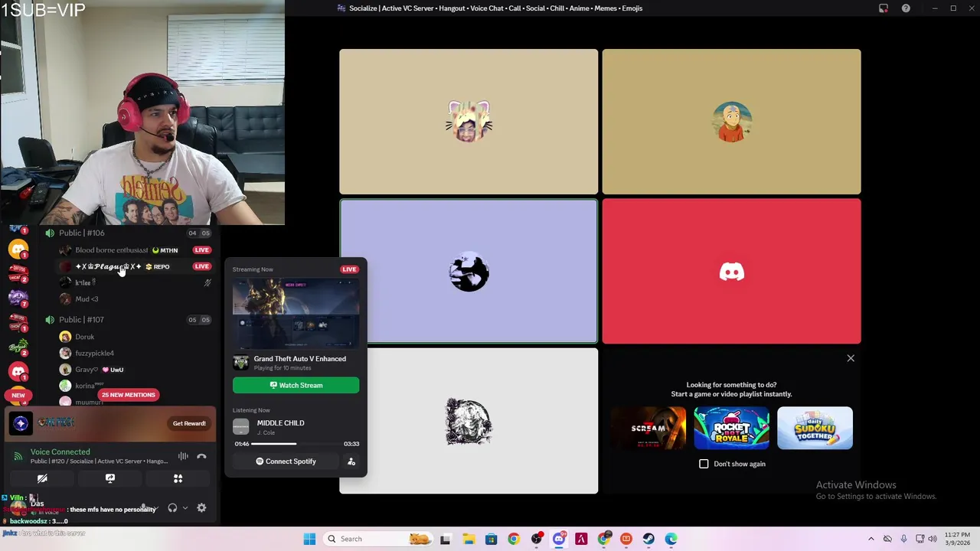Check the Don't show again checkbox
Screen dimensions: 980x551
tap(704, 464)
